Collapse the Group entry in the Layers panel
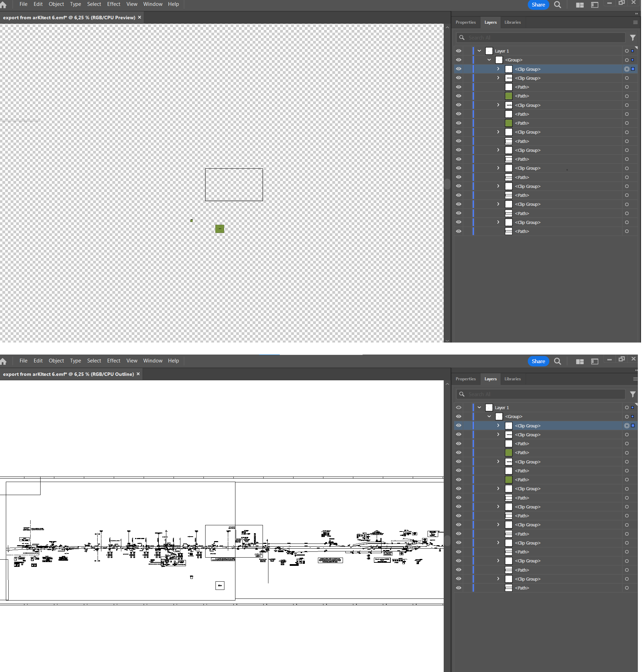Viewport: 642px width, 672px height. (x=489, y=59)
